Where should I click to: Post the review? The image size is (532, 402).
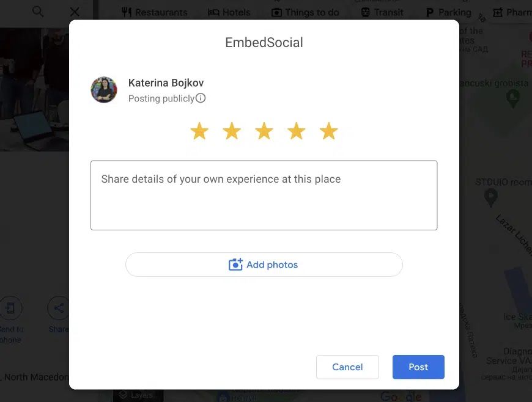click(418, 367)
